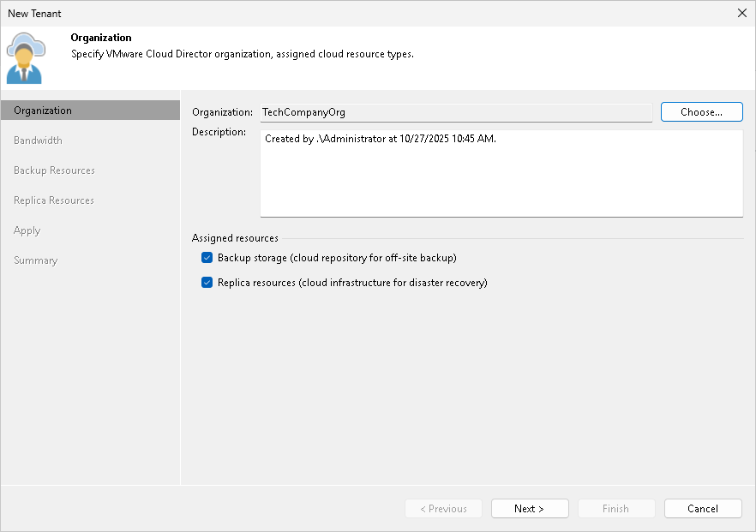Image resolution: width=756 pixels, height=532 pixels.
Task: Select the Summary step in the sidebar
Action: [x=35, y=260]
